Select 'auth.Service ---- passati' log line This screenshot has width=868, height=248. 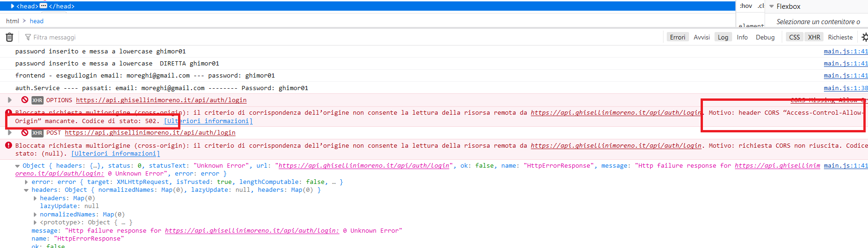pyautogui.click(x=162, y=88)
